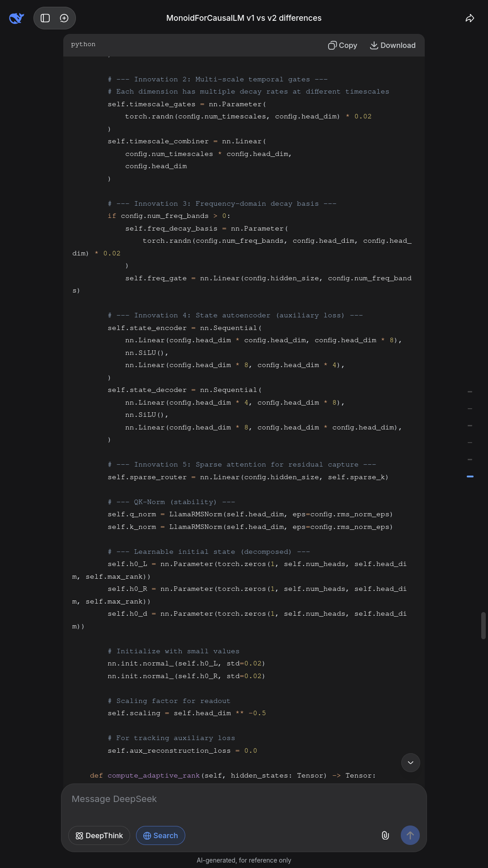Click the MonoidForCausalLM conversation title
Screen dimensions: 488x868
tap(244, 18)
